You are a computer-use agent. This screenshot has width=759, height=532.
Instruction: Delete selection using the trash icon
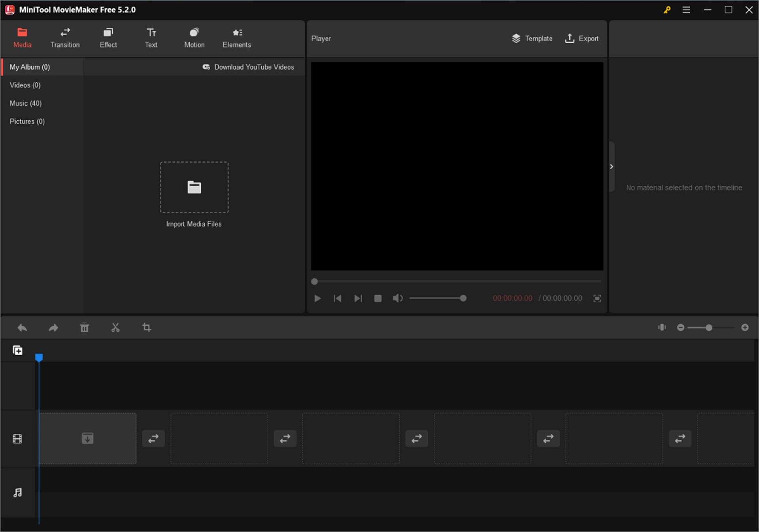pos(84,328)
